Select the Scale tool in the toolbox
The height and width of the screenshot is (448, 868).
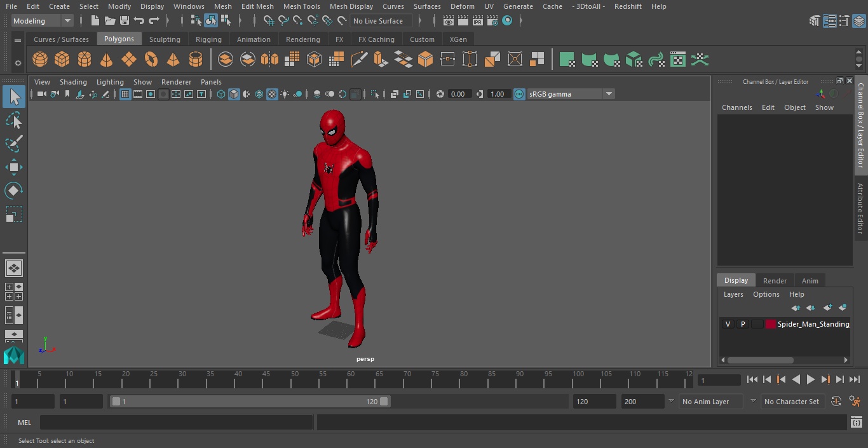14,214
